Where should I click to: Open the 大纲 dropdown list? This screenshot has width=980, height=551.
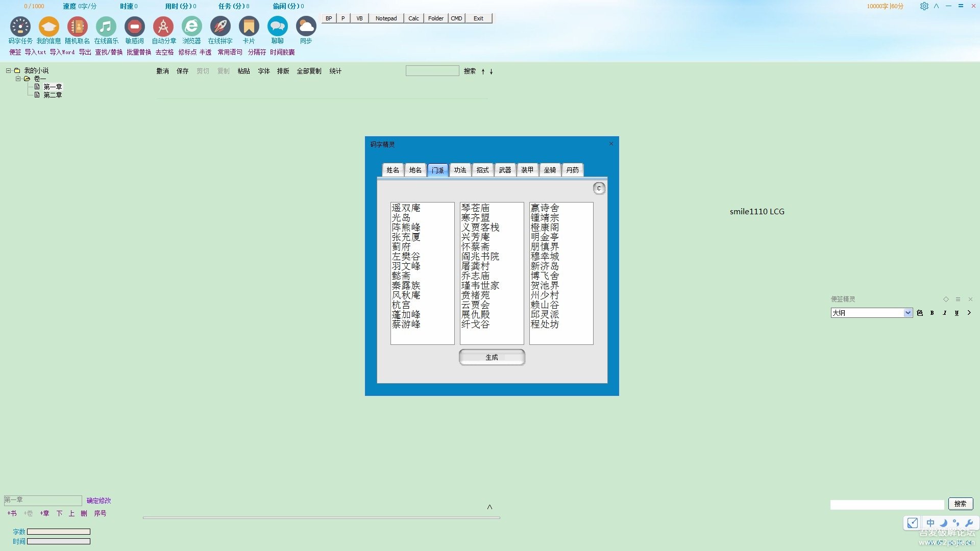click(x=908, y=313)
